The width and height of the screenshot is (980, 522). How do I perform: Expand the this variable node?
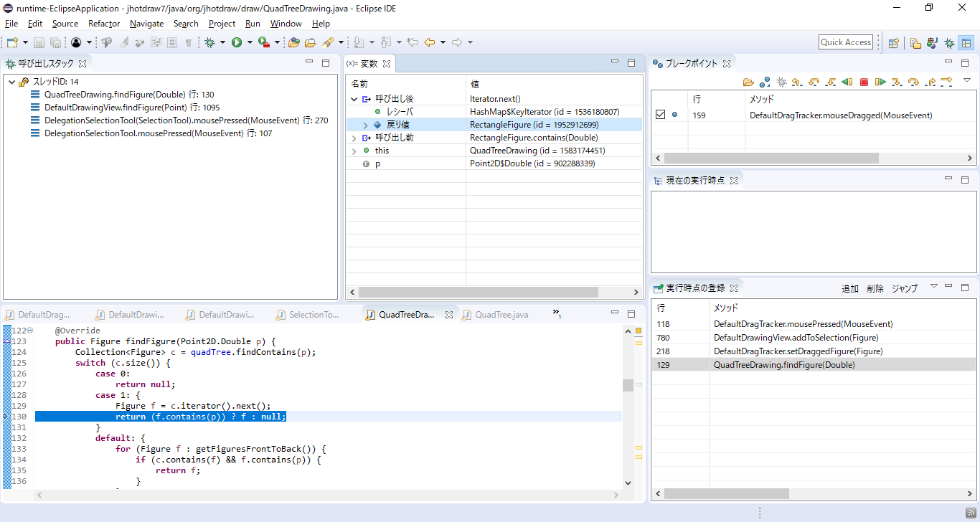(x=354, y=151)
